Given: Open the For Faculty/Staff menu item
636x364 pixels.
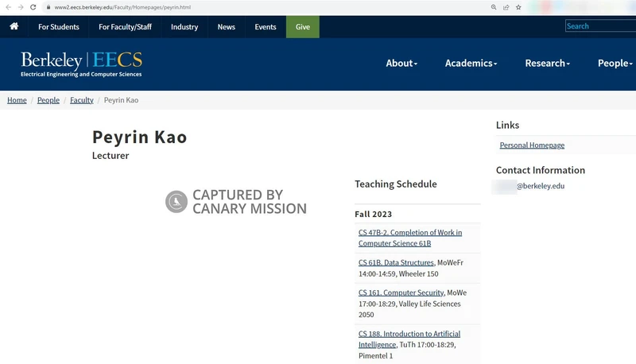Looking at the screenshot, I should tap(125, 27).
